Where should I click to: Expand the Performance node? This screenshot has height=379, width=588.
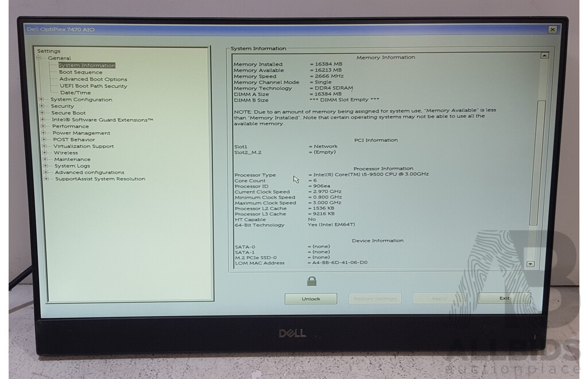pos(42,126)
